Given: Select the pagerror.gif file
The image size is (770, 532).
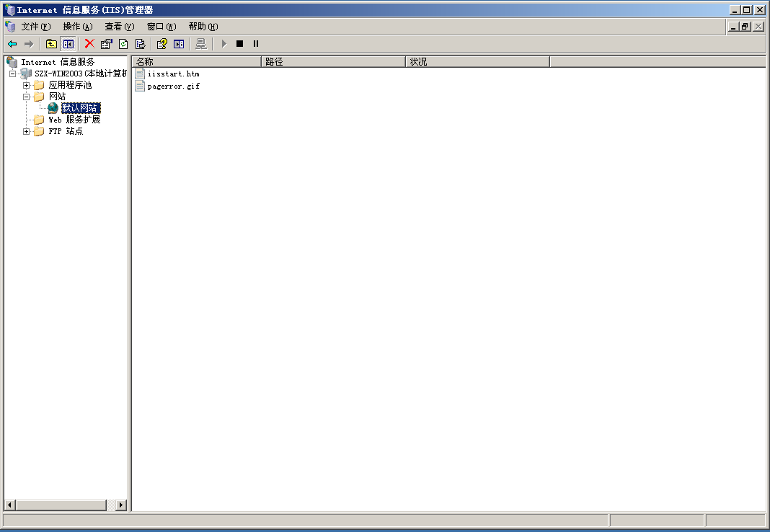Looking at the screenshot, I should click(x=173, y=86).
